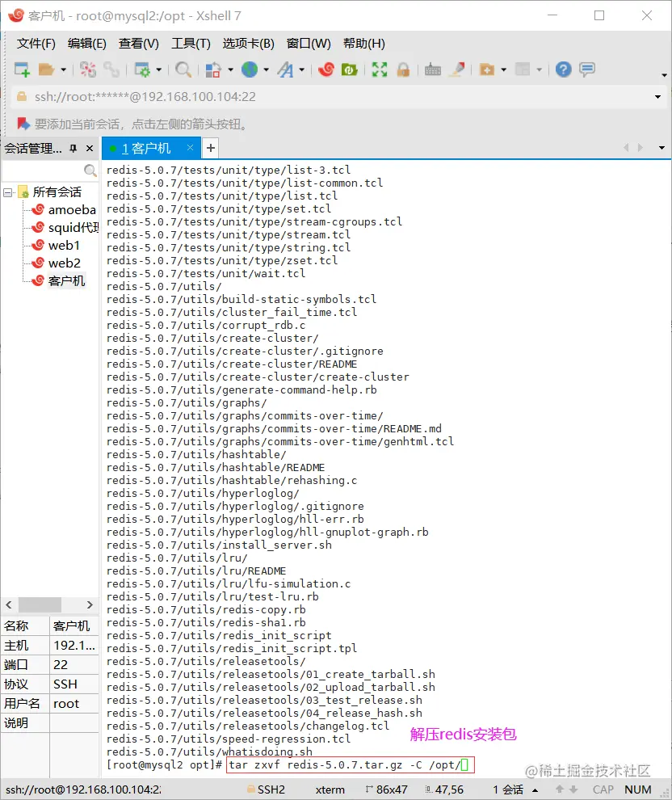672x800 pixels.
Task: Add a new tab with plus button
Action: click(211, 148)
